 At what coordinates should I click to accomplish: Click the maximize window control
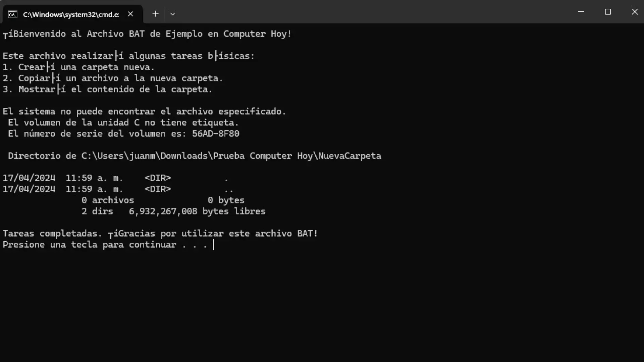(608, 12)
